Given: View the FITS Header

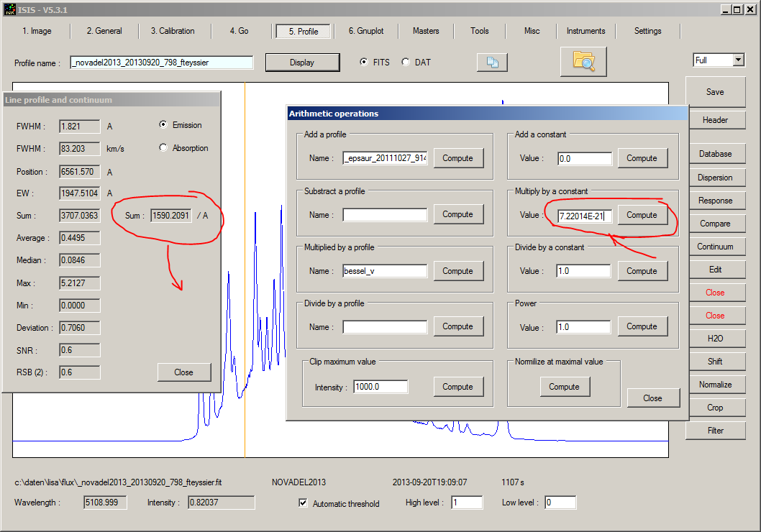Looking at the screenshot, I should click(x=716, y=119).
